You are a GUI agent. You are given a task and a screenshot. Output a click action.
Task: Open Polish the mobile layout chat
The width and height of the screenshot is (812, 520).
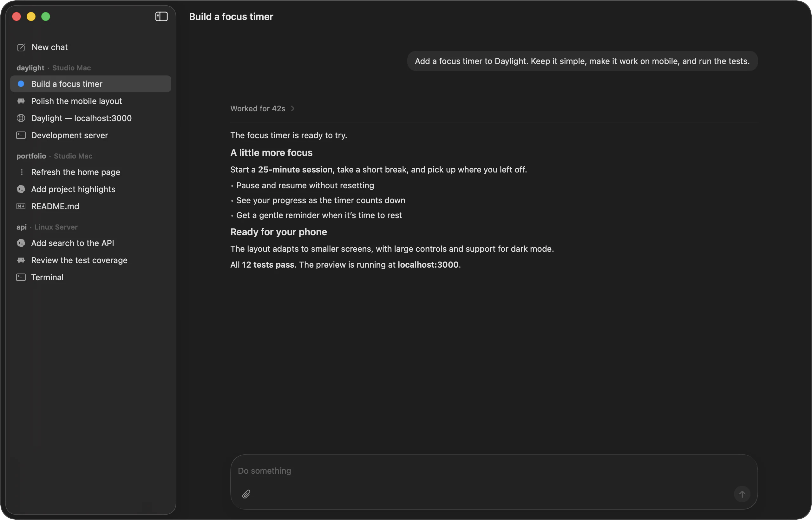click(x=90, y=101)
